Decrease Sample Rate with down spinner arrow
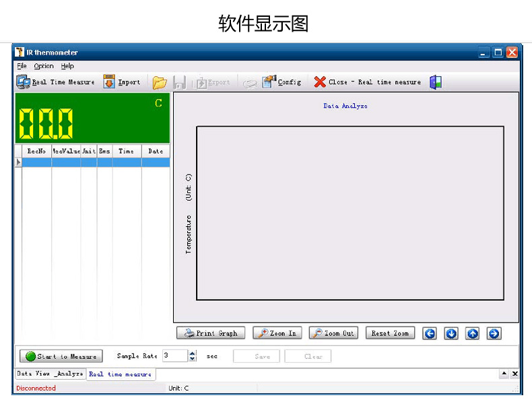Screen dimensions: 532x406 (193, 358)
